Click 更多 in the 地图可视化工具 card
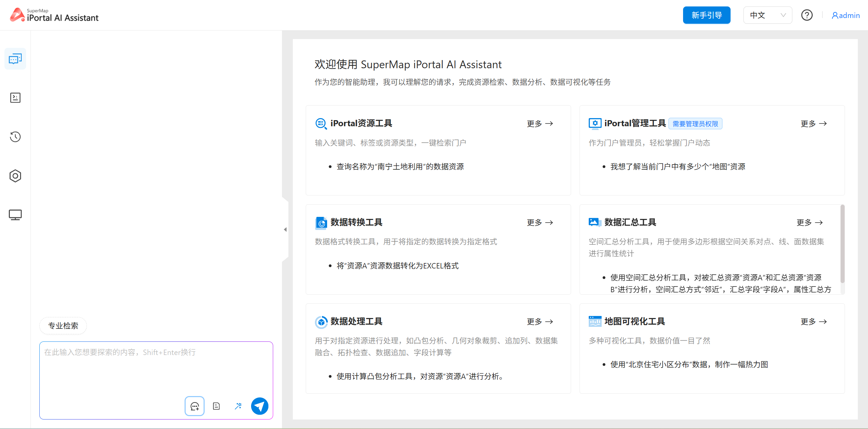The width and height of the screenshot is (868, 429). [814, 322]
